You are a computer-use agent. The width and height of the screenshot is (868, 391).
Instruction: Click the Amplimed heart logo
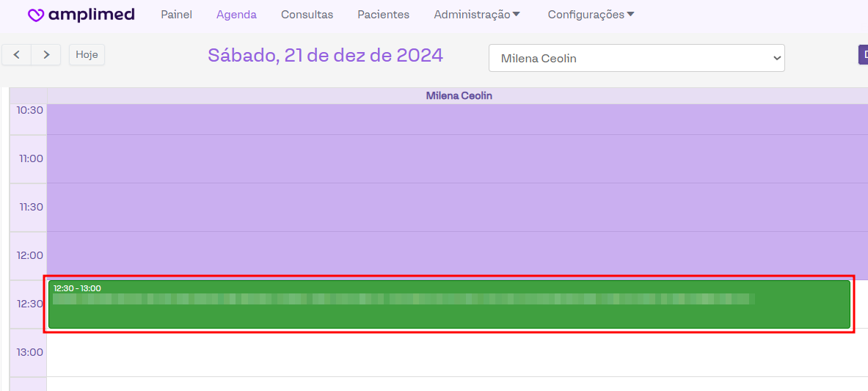pos(36,15)
